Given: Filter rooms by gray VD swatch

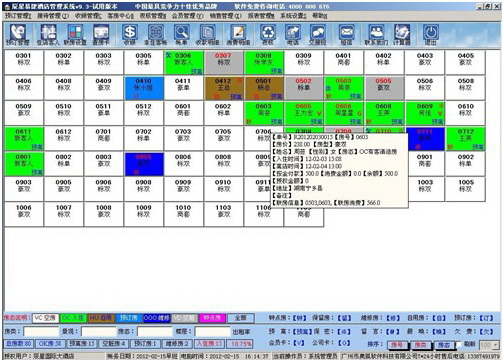Looking at the screenshot, I should 184,318.
